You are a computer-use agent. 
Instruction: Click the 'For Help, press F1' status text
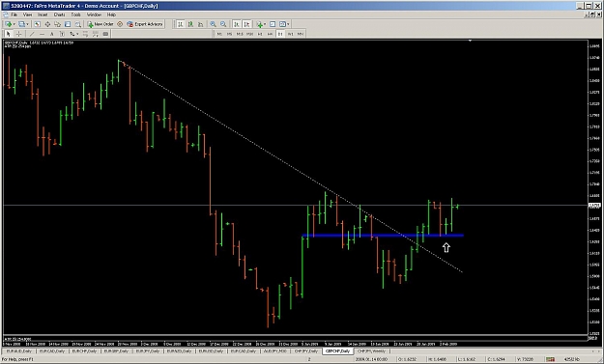17,359
